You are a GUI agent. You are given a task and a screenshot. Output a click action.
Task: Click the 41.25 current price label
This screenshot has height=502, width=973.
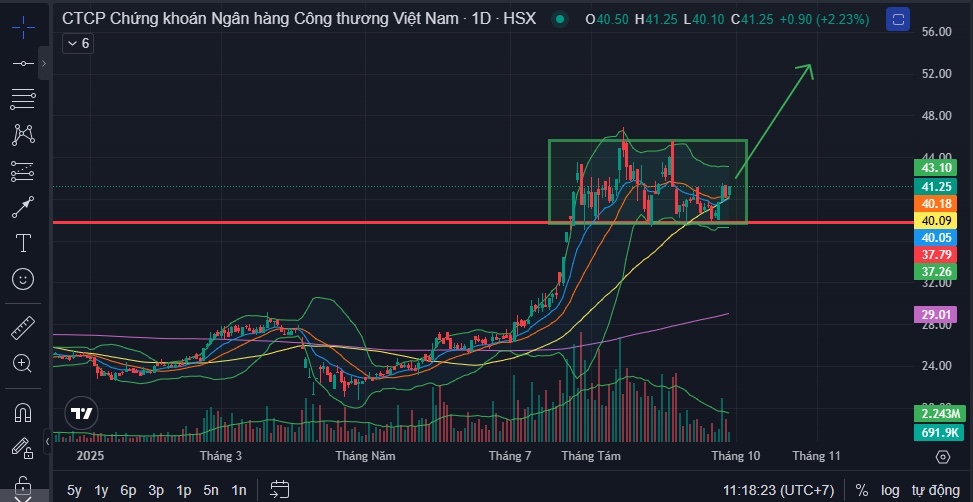click(x=935, y=186)
